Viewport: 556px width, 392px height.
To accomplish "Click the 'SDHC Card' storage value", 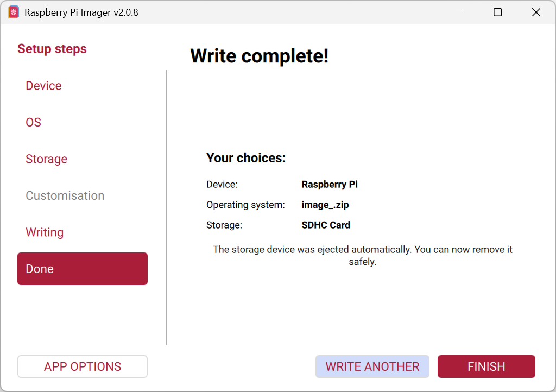I will 326,225.
